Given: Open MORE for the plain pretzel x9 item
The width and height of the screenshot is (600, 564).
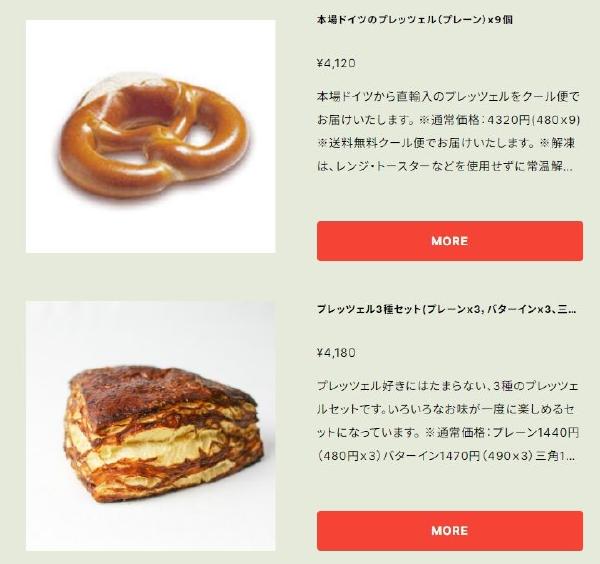Looking at the screenshot, I should click(x=450, y=241).
